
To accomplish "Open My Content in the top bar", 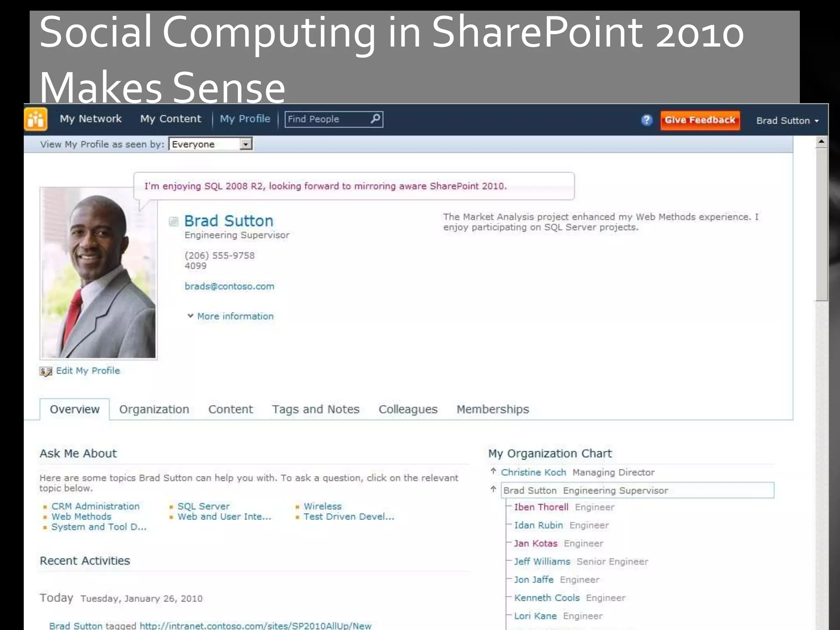I will pyautogui.click(x=171, y=119).
